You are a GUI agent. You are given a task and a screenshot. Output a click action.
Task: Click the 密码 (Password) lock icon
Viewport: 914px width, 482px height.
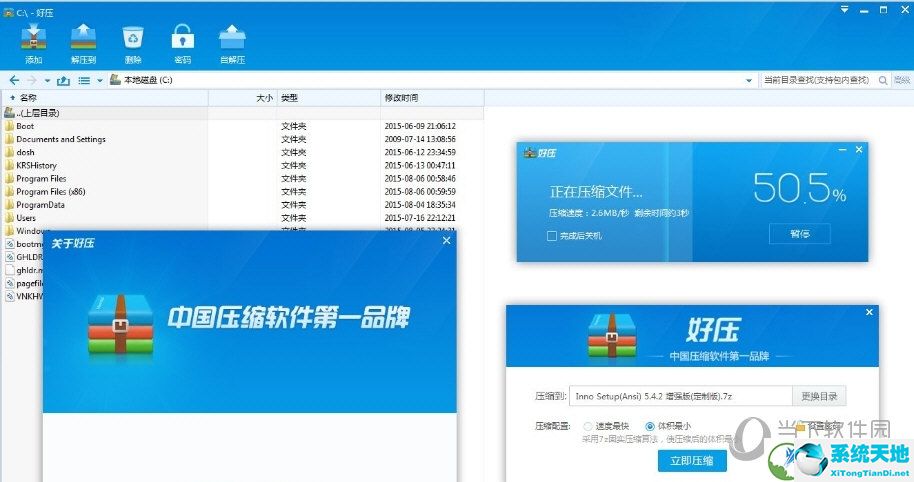(182, 37)
